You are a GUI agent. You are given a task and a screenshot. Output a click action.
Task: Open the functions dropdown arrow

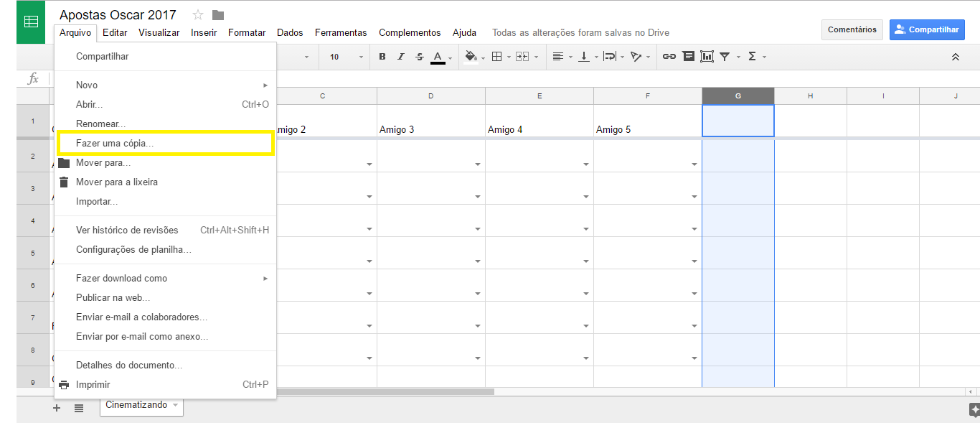tap(765, 57)
